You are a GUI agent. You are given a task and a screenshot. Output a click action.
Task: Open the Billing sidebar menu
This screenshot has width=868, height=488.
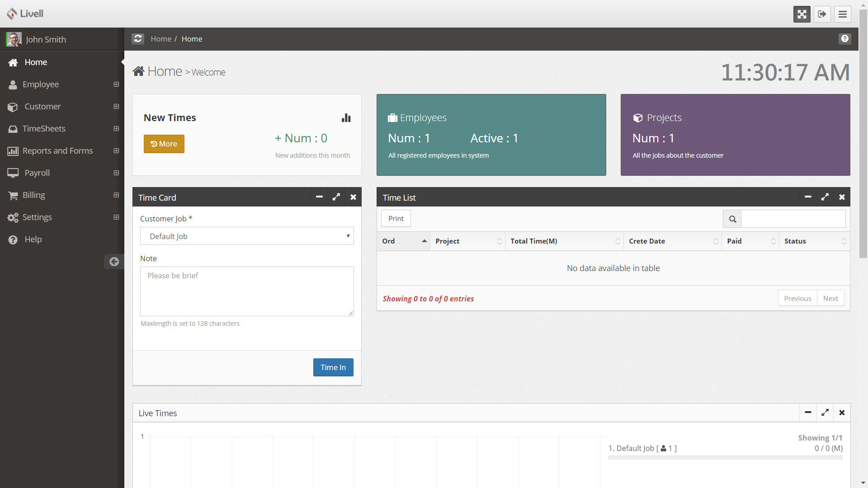[x=62, y=195]
